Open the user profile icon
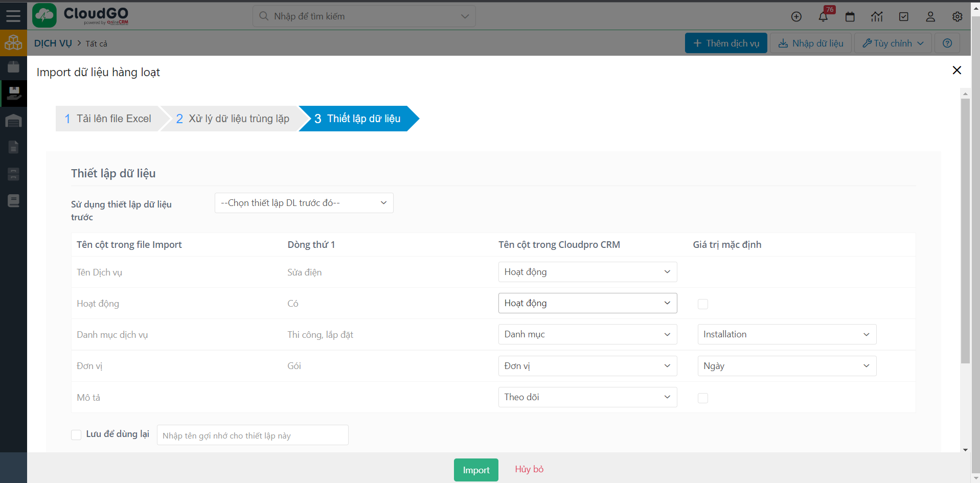Image resolution: width=980 pixels, height=483 pixels. coord(930,17)
